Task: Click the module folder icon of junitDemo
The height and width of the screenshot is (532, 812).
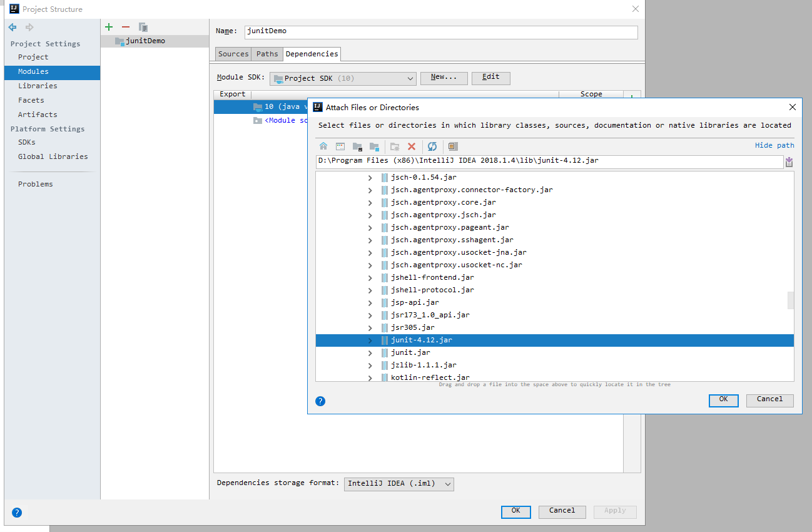Action: [x=119, y=41]
